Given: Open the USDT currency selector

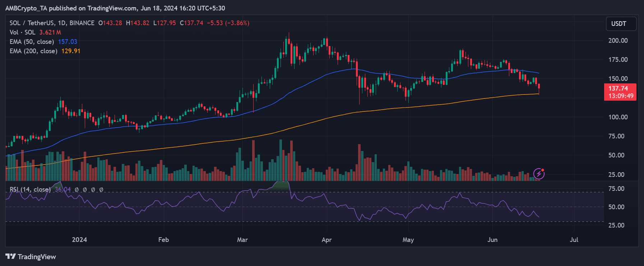Looking at the screenshot, I should click(621, 24).
